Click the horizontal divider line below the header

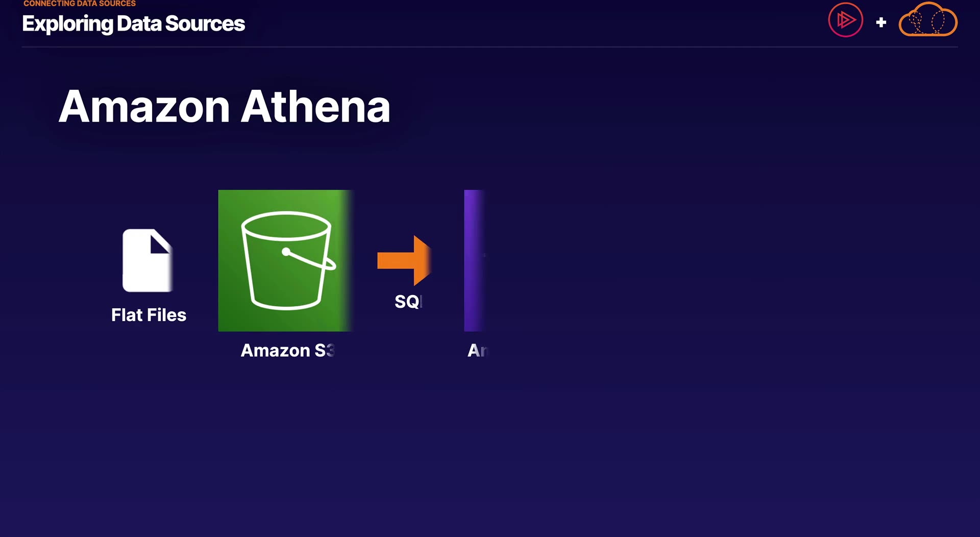click(489, 47)
